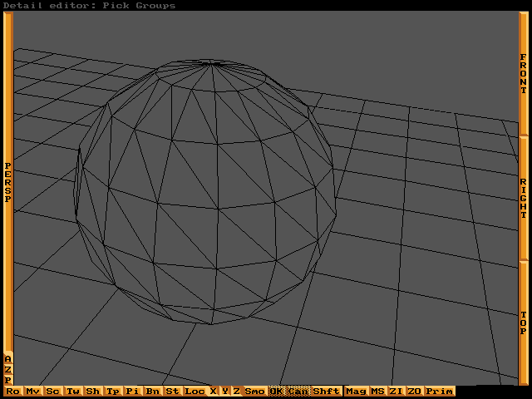Viewport: 532px width, 399px height.
Task: Activate the Pi pinch tool
Action: pos(133,392)
